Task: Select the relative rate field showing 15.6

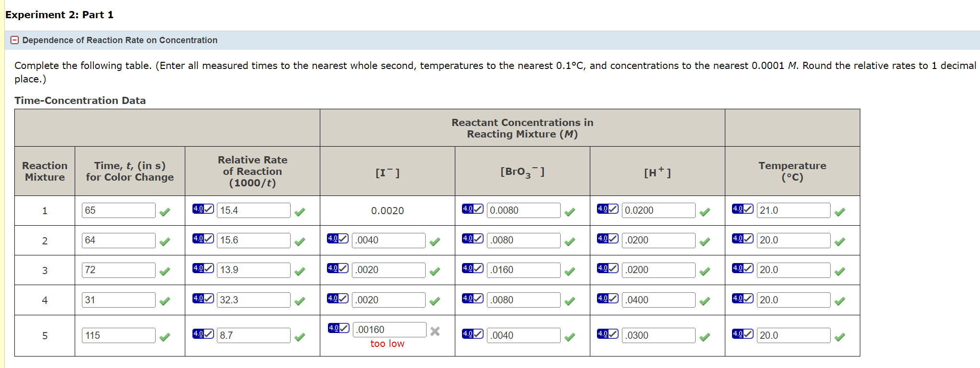Action: tap(254, 240)
